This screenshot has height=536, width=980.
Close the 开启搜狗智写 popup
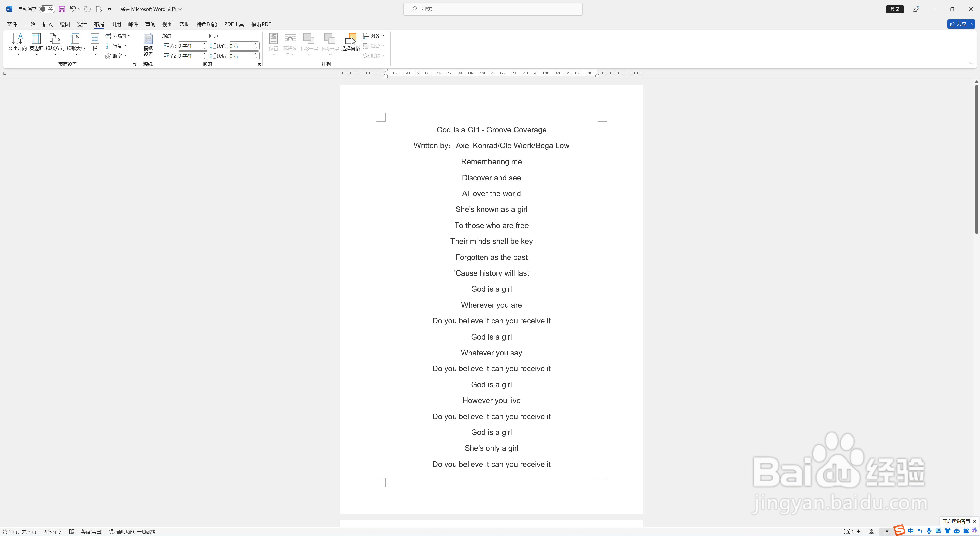tap(974, 521)
